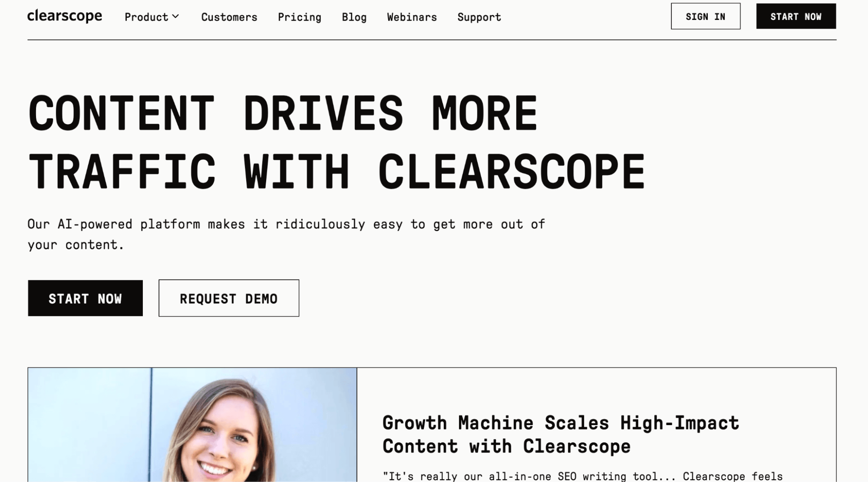Click the SIGN IN button
The width and height of the screenshot is (868, 482).
[705, 17]
